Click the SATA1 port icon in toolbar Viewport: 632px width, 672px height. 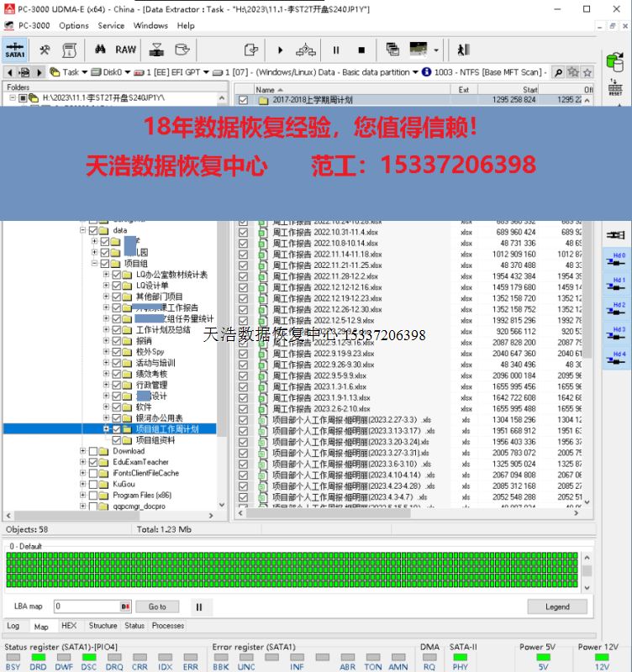pos(15,50)
